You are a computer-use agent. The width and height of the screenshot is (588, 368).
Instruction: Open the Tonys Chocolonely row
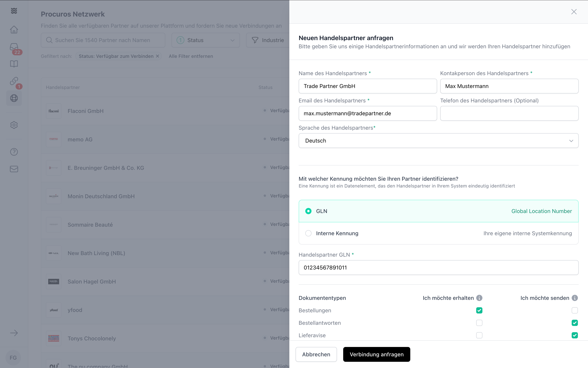pos(165,338)
